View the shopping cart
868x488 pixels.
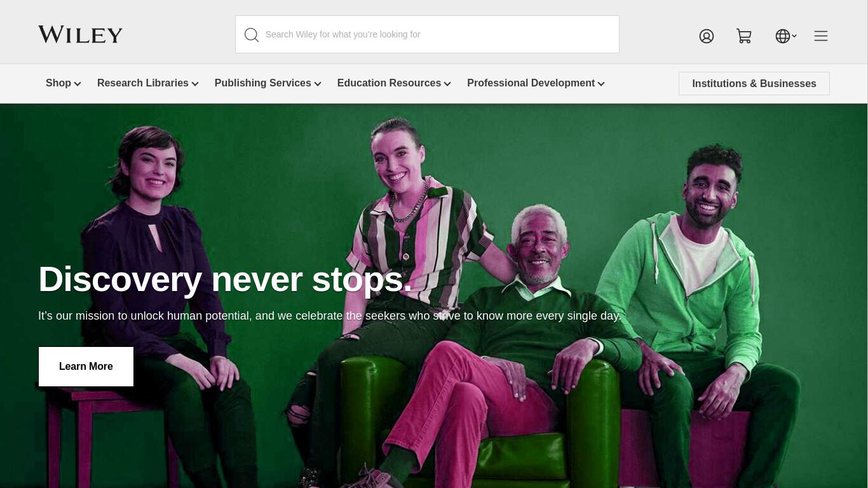(744, 36)
